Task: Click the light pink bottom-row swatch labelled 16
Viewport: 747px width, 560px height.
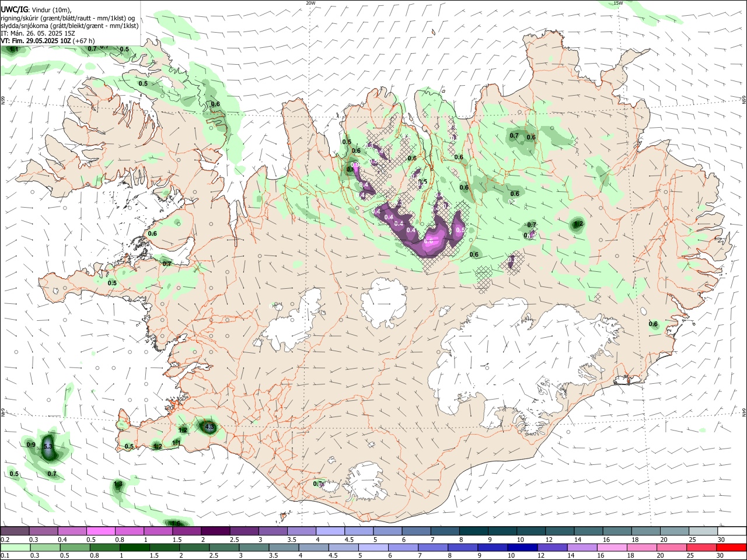Action: click(x=613, y=547)
